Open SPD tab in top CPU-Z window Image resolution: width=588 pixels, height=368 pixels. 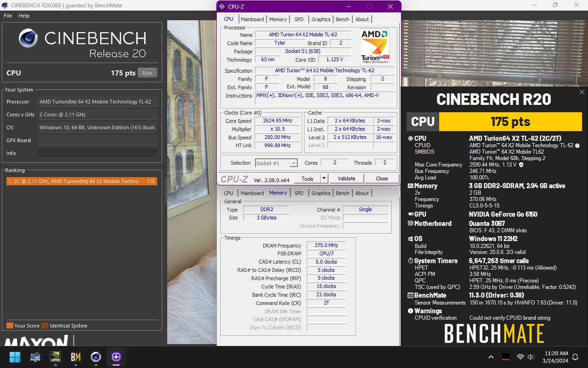(x=299, y=19)
